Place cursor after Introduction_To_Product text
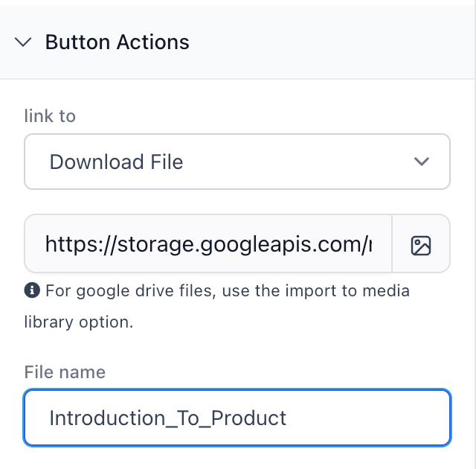The image size is (476, 469). 287,418
